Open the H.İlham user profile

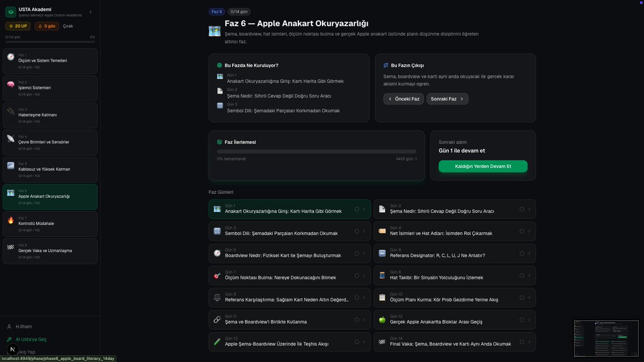click(x=19, y=327)
